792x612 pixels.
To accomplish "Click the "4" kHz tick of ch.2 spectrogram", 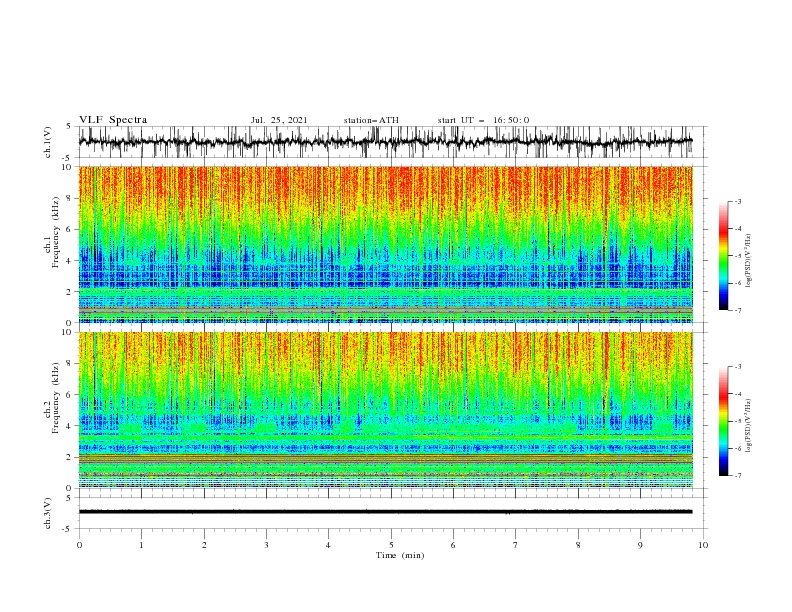I will 70,426.
